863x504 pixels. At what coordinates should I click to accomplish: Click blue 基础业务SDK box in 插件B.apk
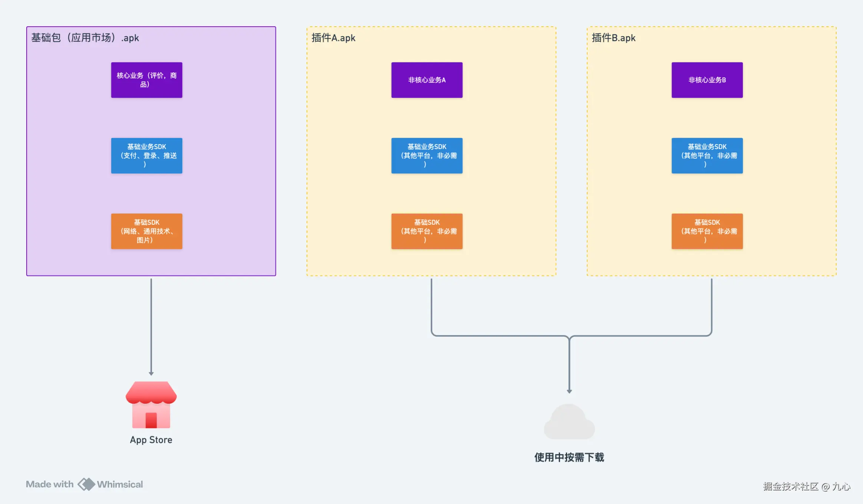click(x=707, y=155)
